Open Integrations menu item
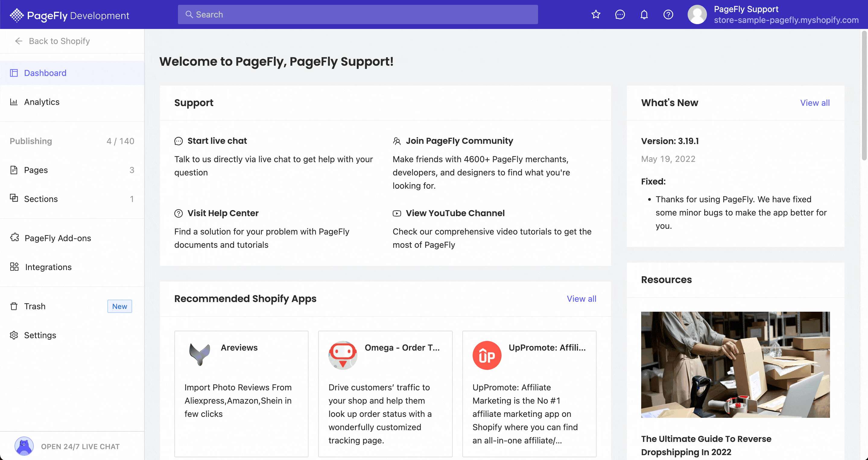 [x=72, y=267]
